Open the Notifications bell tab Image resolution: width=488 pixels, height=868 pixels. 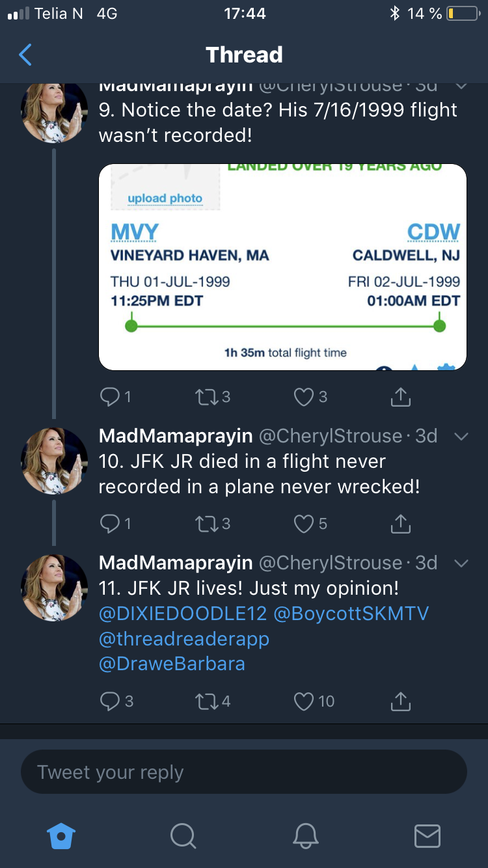(305, 835)
